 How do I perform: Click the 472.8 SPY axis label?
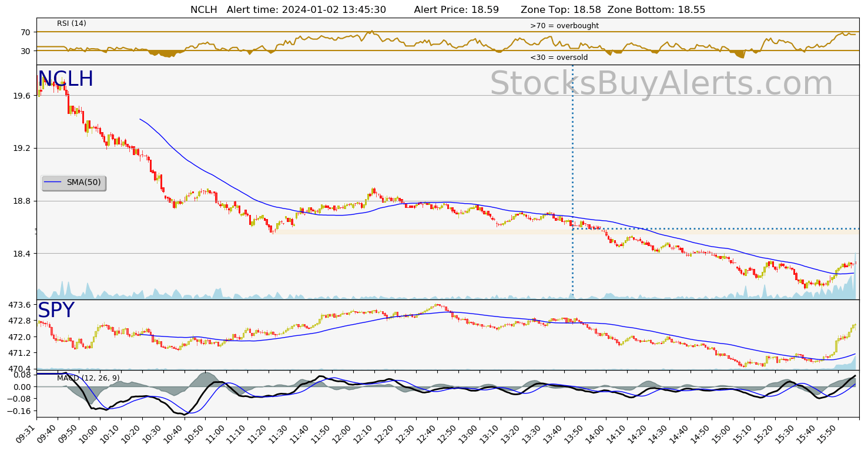pyautogui.click(x=20, y=321)
